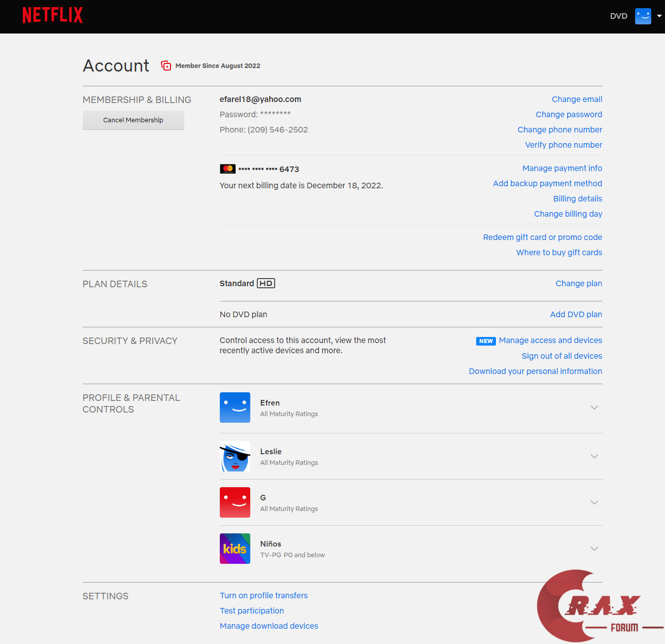Expand the Leslie profile chevron

pyautogui.click(x=594, y=456)
